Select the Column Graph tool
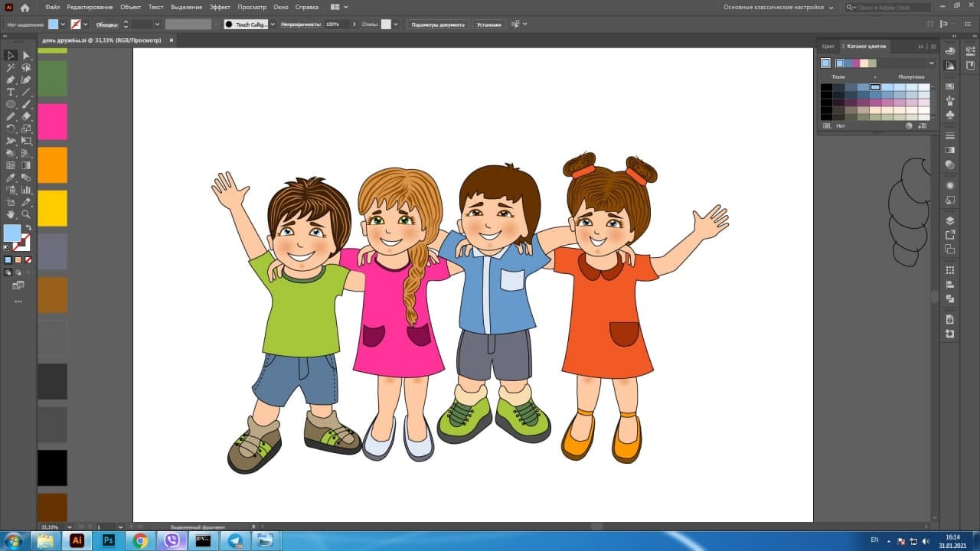The height and width of the screenshot is (551, 980). click(26, 190)
